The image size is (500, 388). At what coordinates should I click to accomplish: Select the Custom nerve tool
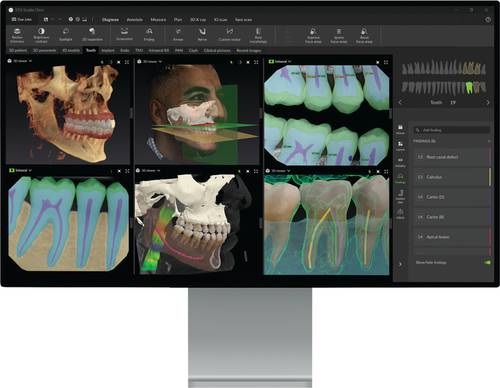click(x=229, y=35)
